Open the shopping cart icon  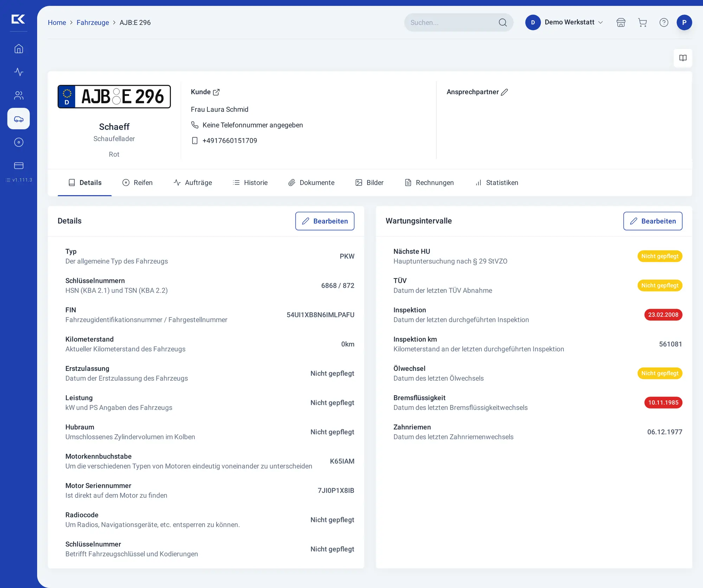pos(642,22)
